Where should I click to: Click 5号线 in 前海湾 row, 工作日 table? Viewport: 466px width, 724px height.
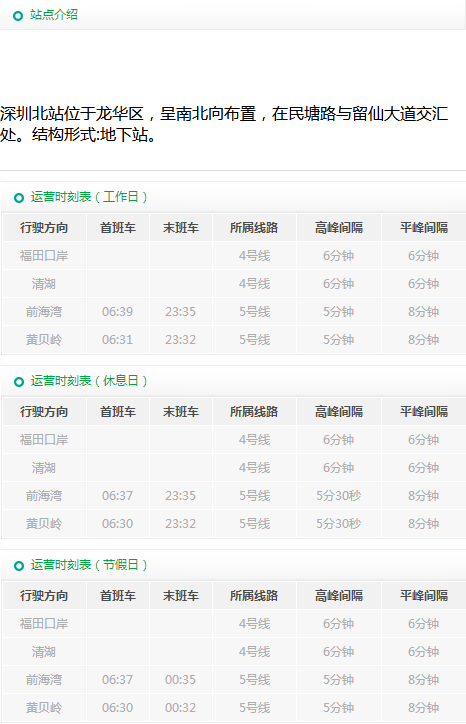point(254,312)
